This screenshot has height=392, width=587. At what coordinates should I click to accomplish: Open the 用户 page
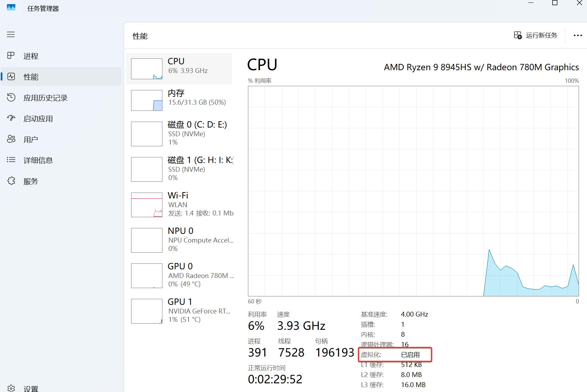pos(61,139)
